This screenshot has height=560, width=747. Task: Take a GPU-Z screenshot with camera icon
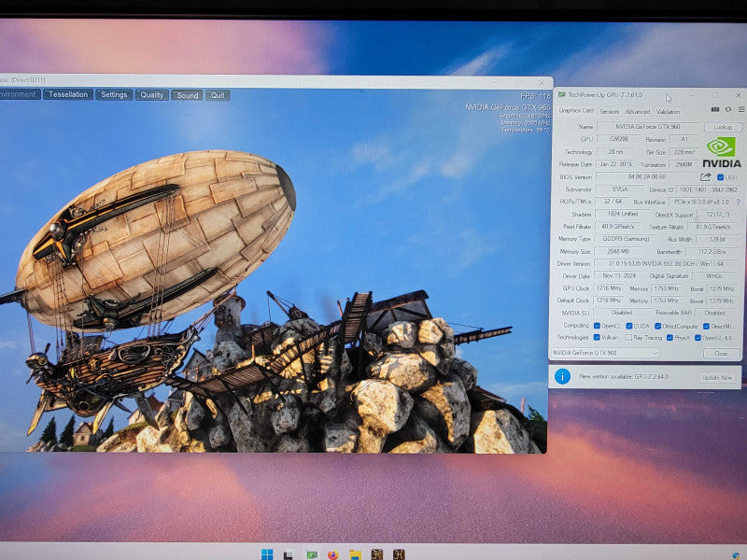714,109
